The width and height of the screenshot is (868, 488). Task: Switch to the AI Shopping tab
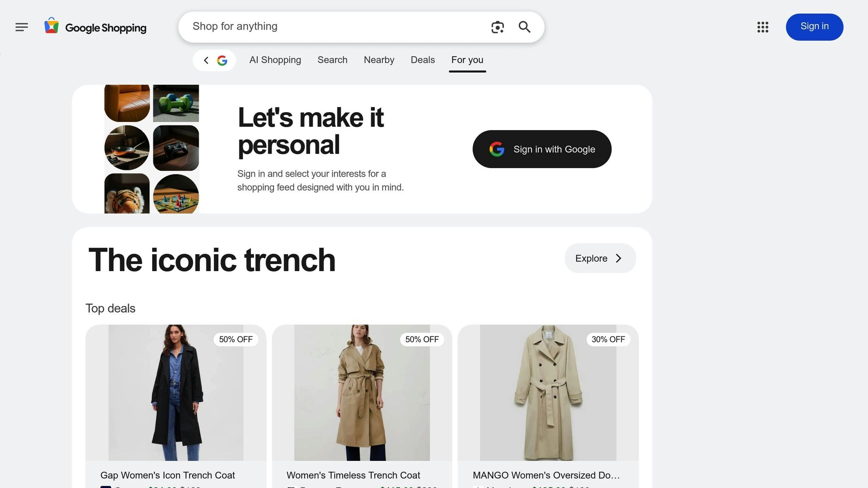tap(275, 60)
